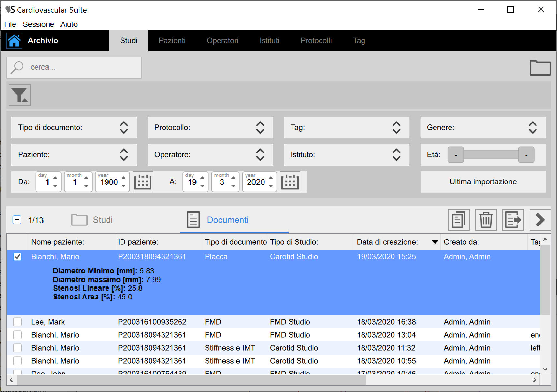
Task: Click the Ultima importazione button
Action: click(x=483, y=182)
